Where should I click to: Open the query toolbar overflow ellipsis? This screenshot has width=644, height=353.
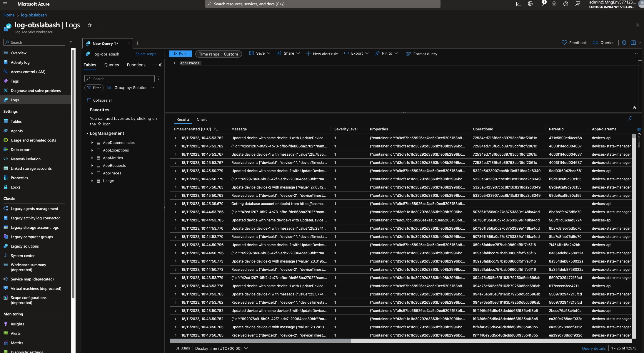(635, 54)
